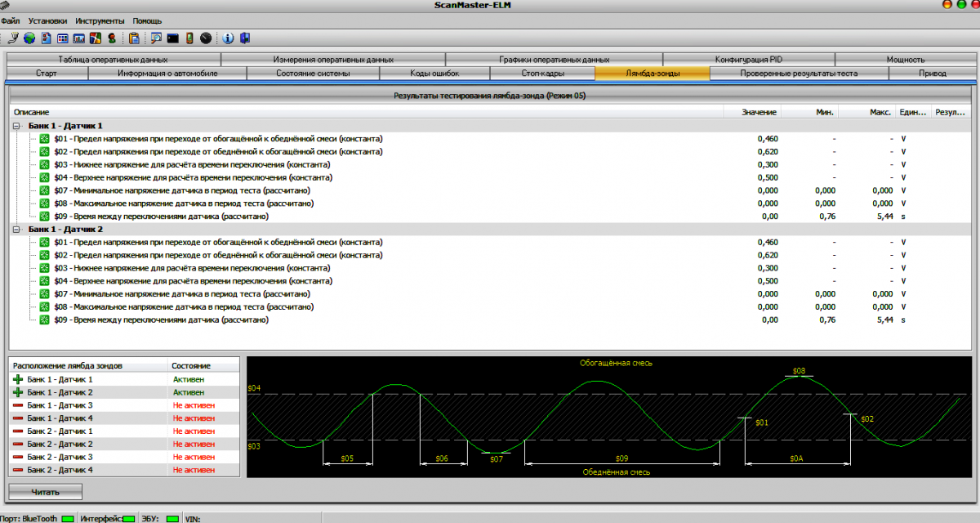Open Информация о автомобиле tab
This screenshot has height=523, width=980.
tap(167, 74)
